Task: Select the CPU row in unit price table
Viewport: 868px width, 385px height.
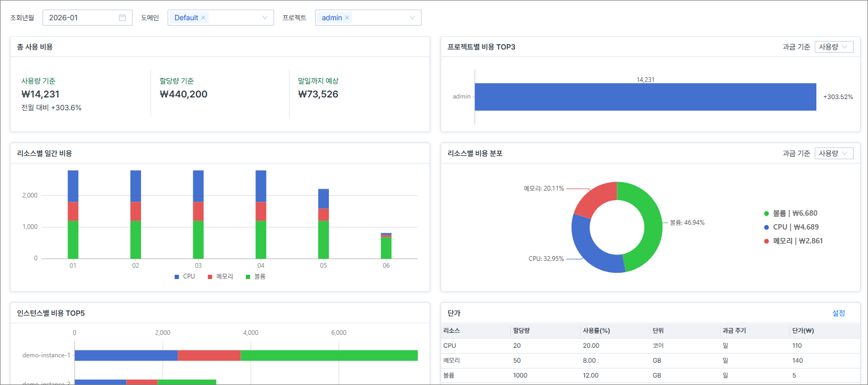Action: pyautogui.click(x=650, y=346)
